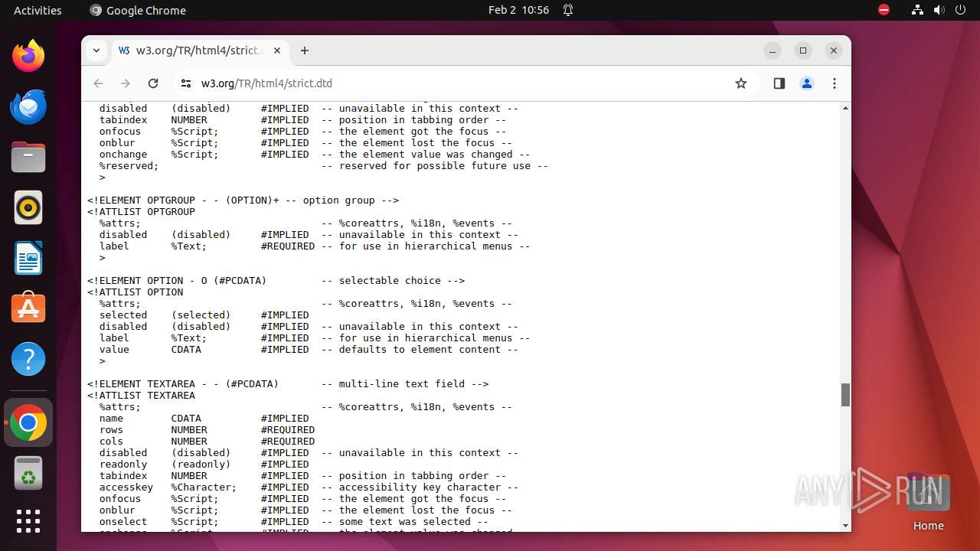
Task: Click the 'selectable choice' comment text
Action: point(390,281)
